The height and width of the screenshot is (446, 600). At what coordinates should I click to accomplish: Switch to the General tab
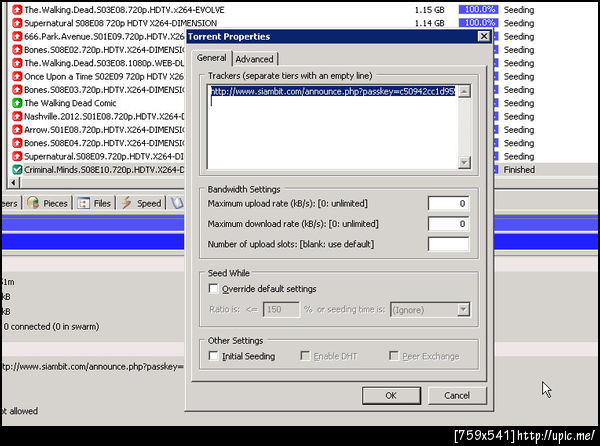pos(211,58)
